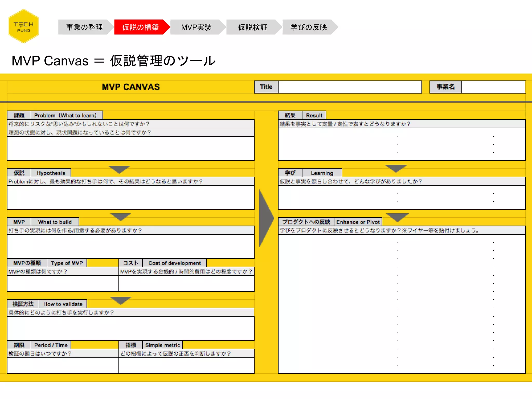Click the Tech Fund hexagon logo

(x=24, y=26)
